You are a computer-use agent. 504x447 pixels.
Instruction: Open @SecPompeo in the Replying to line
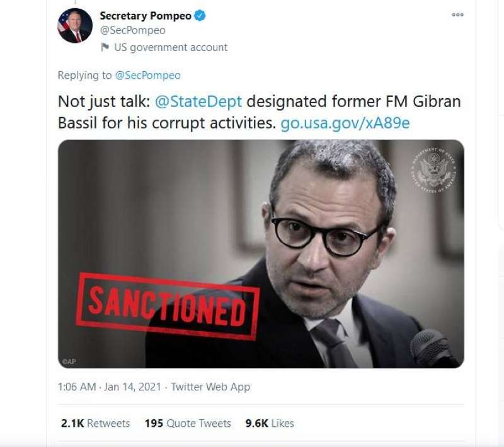click(147, 76)
